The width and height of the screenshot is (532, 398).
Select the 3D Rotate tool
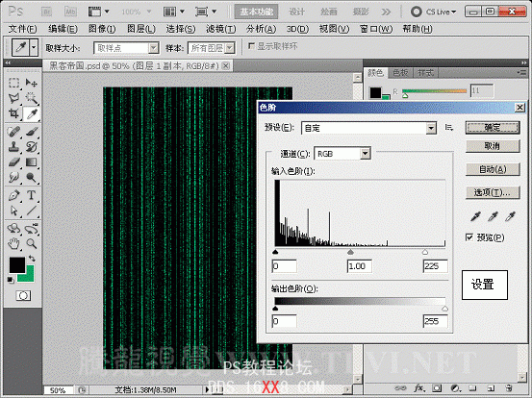click(13, 228)
